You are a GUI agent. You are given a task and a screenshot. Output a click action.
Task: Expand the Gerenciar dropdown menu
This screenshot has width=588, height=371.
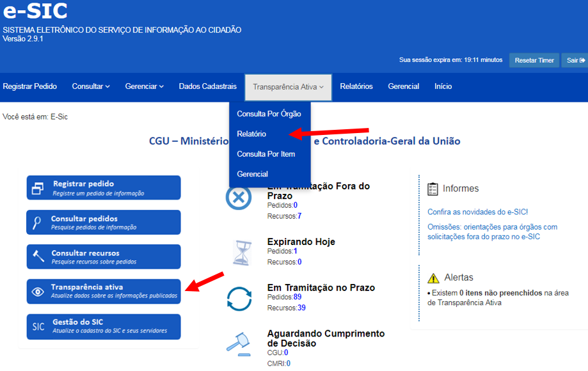click(x=145, y=86)
